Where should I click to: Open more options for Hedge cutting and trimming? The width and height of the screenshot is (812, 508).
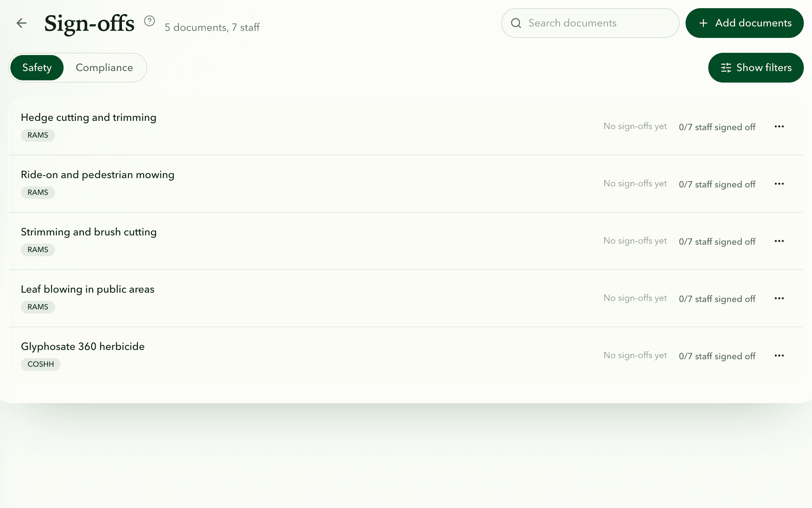click(x=779, y=126)
